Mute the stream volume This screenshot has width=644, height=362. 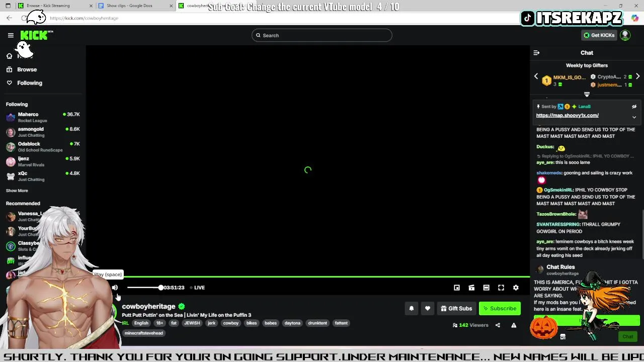[x=115, y=288]
